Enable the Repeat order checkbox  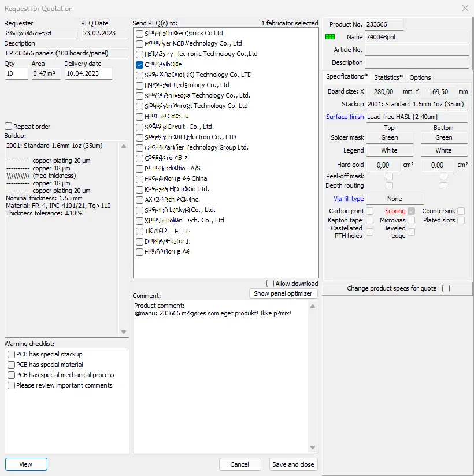coord(8,126)
